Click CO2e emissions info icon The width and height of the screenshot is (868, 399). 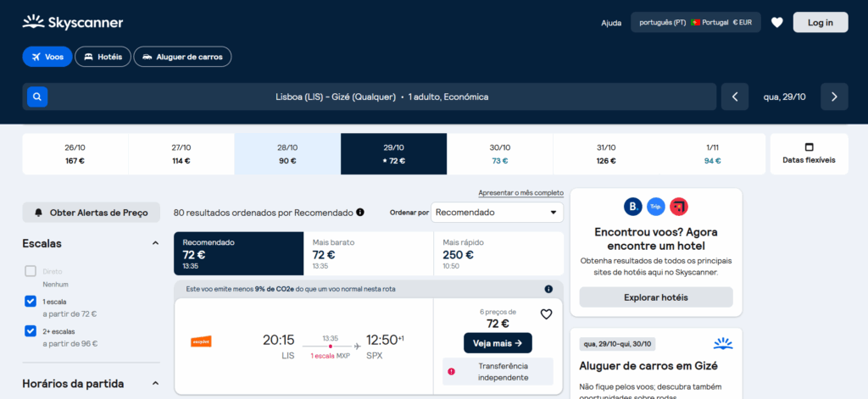click(x=548, y=289)
